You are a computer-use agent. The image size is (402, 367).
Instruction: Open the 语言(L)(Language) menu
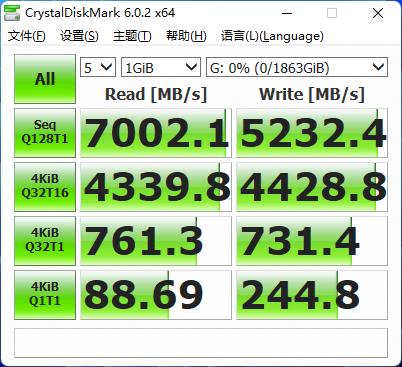272,36
